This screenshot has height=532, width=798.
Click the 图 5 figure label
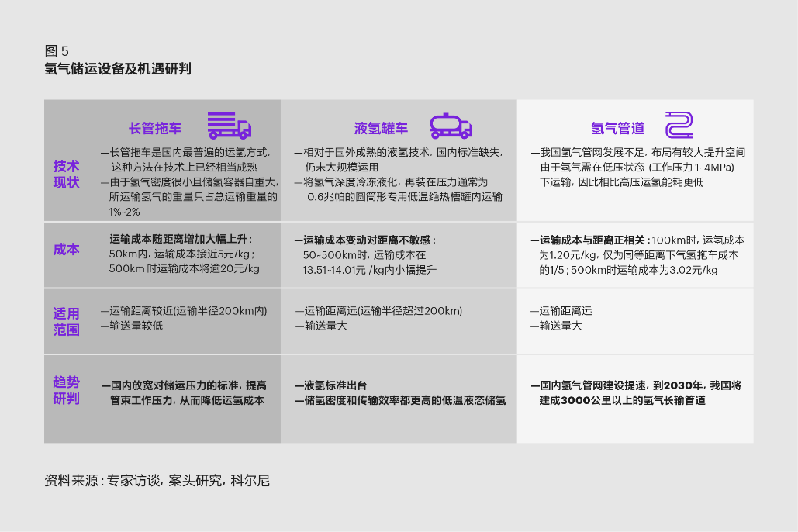pos(57,51)
